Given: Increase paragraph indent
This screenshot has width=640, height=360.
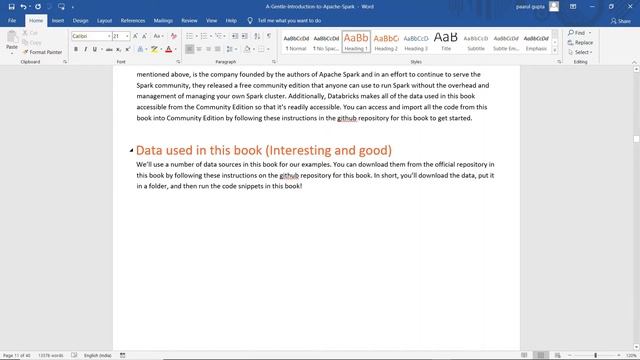Looking at the screenshot, I should click(x=244, y=36).
